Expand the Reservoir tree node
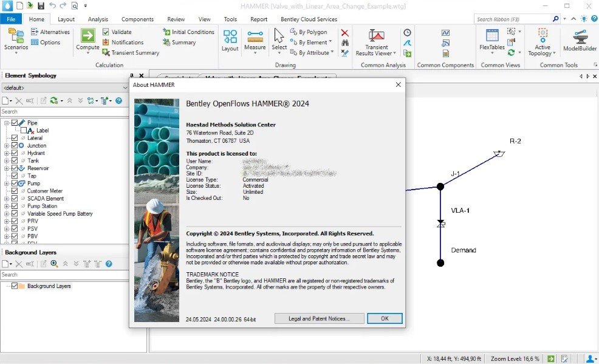This screenshot has height=364, width=599. 7,168
